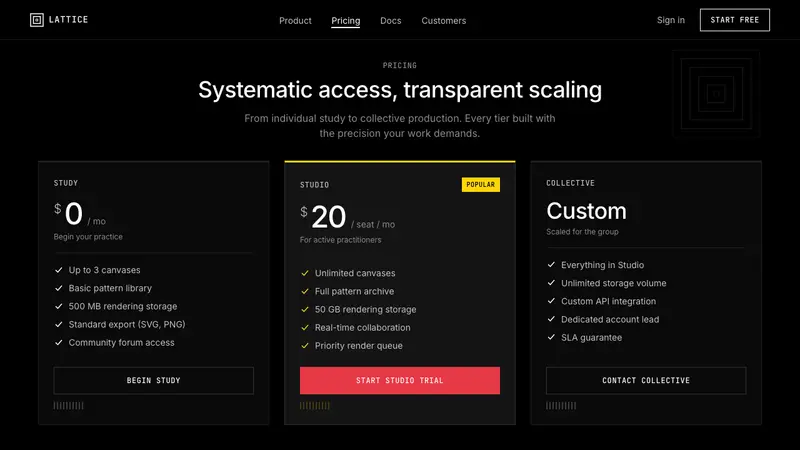Click the BEGIN STUDY button
Image resolution: width=800 pixels, height=450 pixels.
(154, 380)
